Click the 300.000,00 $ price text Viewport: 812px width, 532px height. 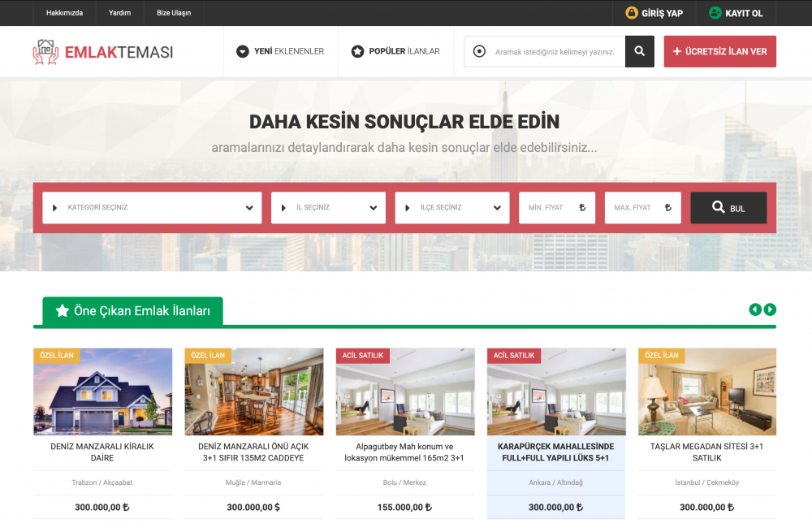(x=253, y=507)
